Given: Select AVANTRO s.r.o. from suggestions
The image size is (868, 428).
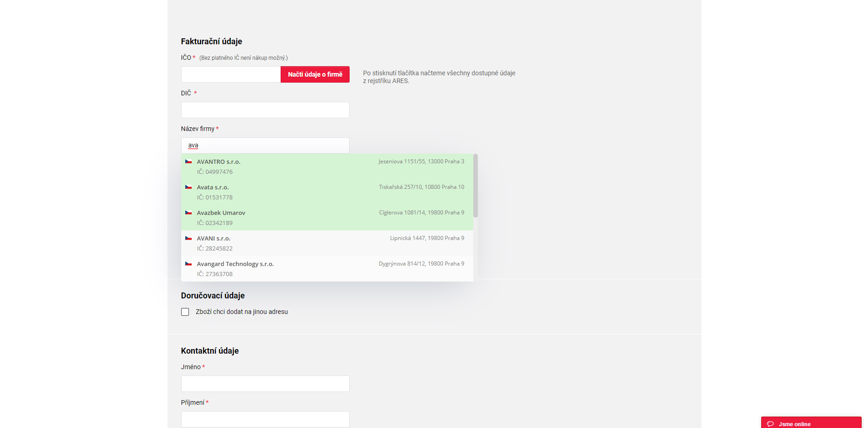Looking at the screenshot, I should [327, 167].
